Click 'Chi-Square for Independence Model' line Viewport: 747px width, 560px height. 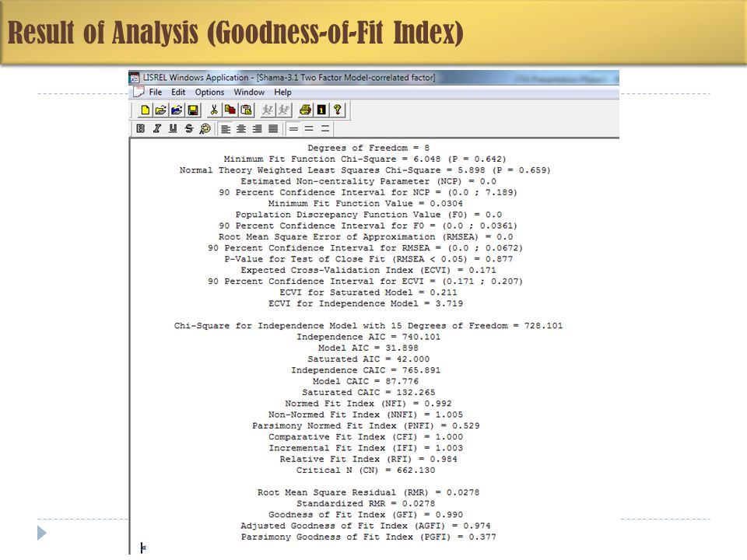tap(368, 326)
